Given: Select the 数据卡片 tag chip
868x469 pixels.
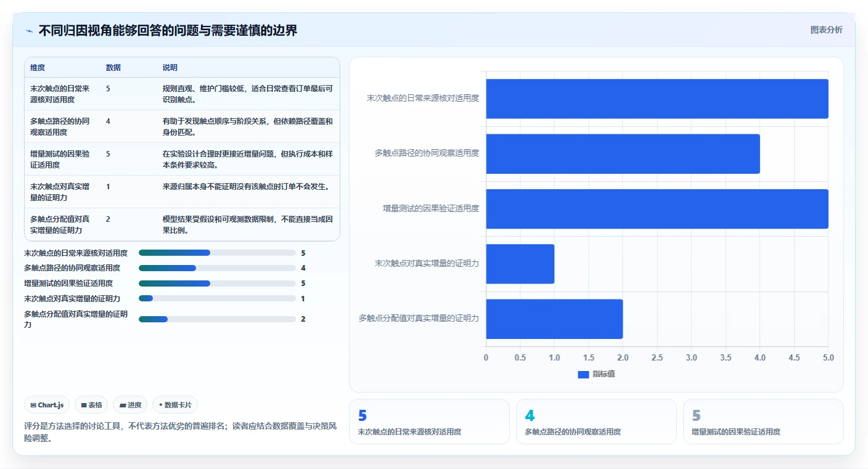Looking at the screenshot, I should coord(175,405).
